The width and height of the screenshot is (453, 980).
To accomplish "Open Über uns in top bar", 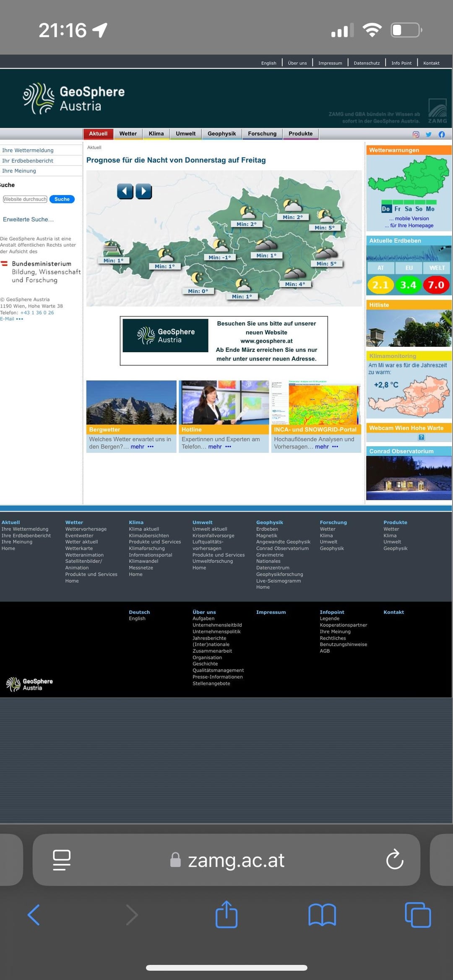I will coord(297,63).
